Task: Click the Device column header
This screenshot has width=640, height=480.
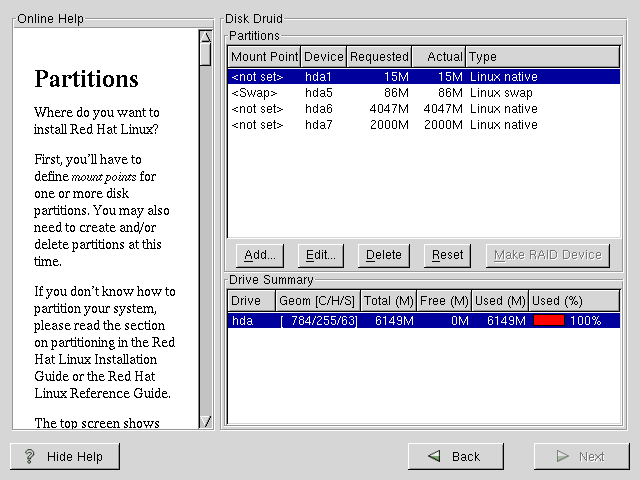Action: [x=324, y=57]
